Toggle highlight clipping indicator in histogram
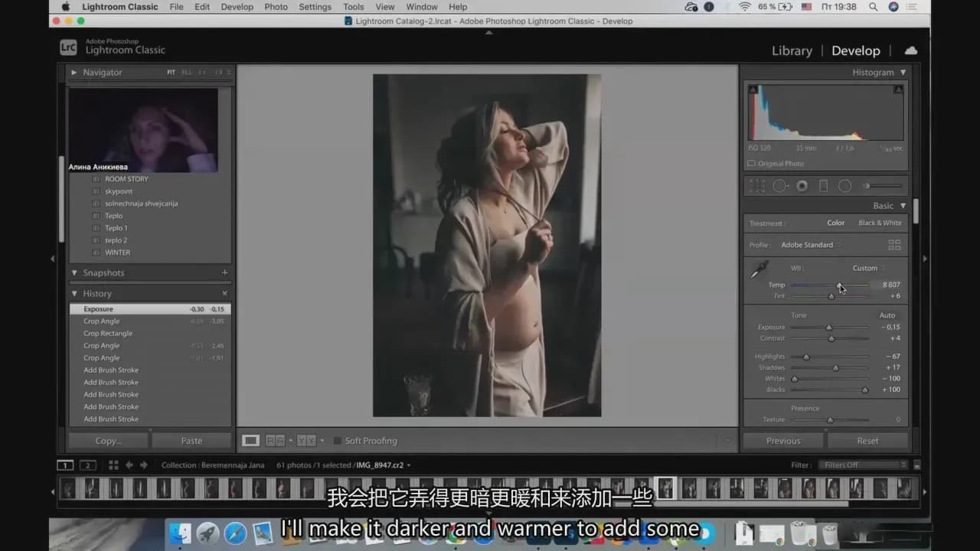Image resolution: width=980 pixels, height=551 pixels. coord(899,90)
